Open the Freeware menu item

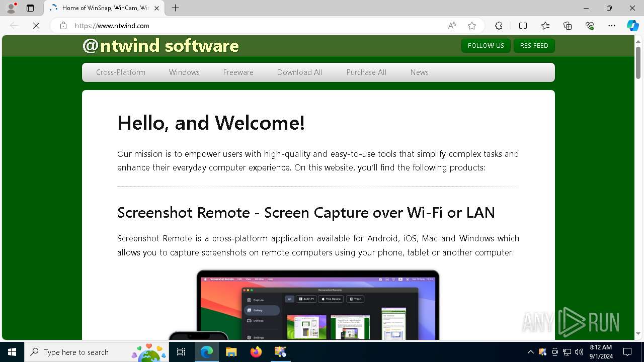(x=238, y=72)
